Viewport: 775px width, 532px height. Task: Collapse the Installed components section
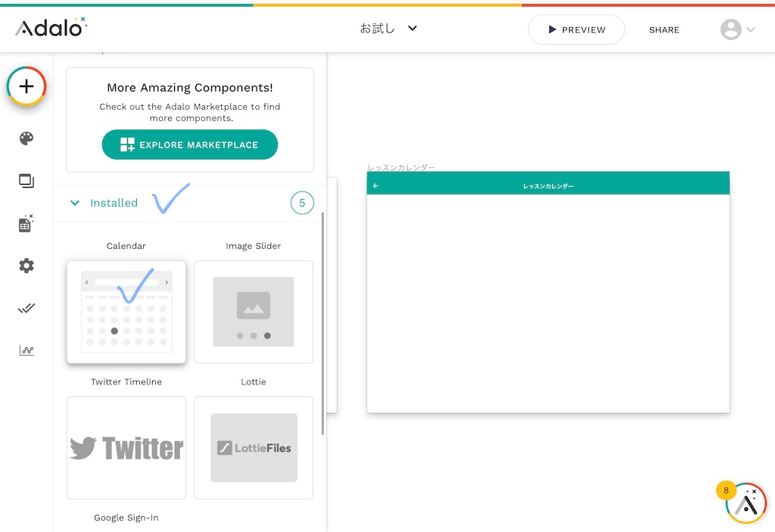(x=75, y=203)
